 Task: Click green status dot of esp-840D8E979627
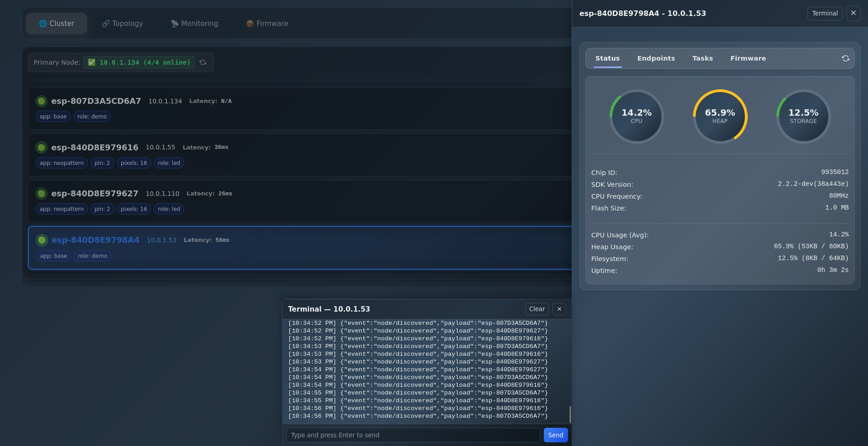[x=41, y=194]
